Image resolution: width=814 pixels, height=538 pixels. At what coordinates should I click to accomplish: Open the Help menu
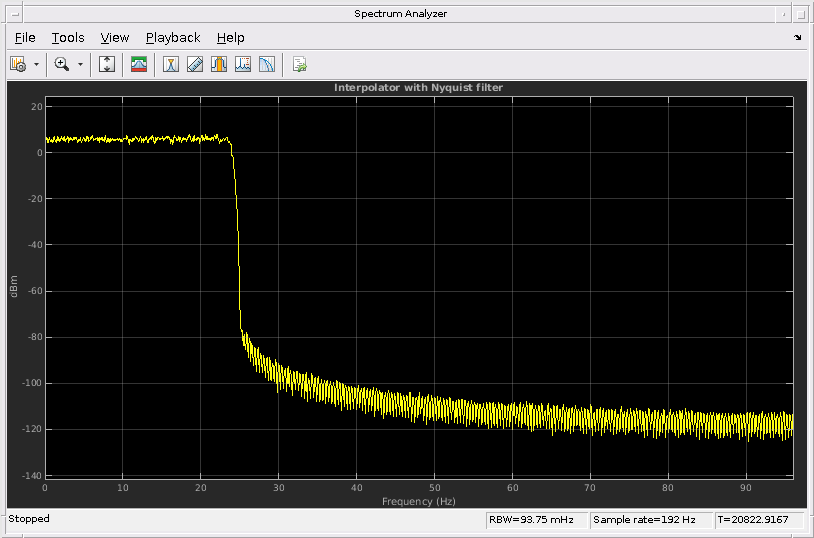(x=230, y=37)
